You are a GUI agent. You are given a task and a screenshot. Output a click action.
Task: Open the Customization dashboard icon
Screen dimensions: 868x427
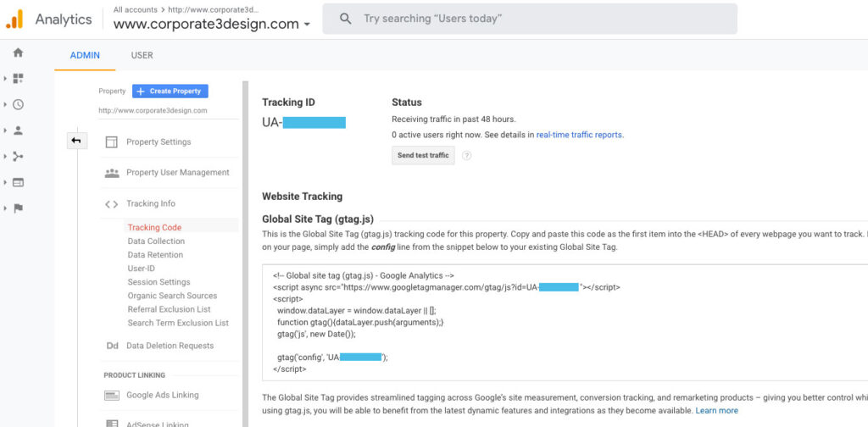pyautogui.click(x=19, y=79)
